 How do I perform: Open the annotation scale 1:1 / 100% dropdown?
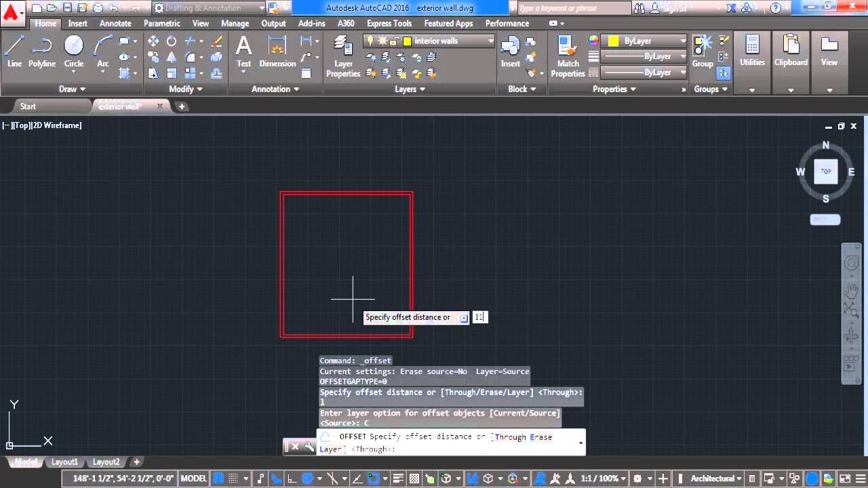(x=603, y=479)
